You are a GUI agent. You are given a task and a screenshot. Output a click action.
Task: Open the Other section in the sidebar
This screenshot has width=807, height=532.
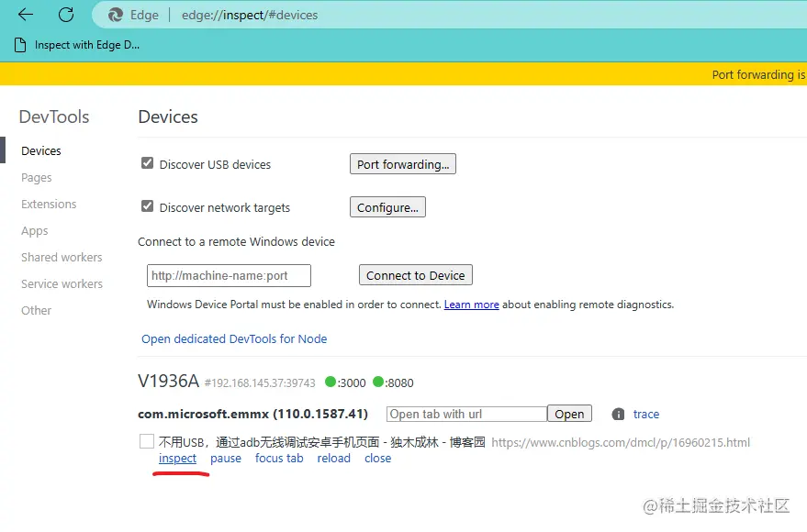36,310
